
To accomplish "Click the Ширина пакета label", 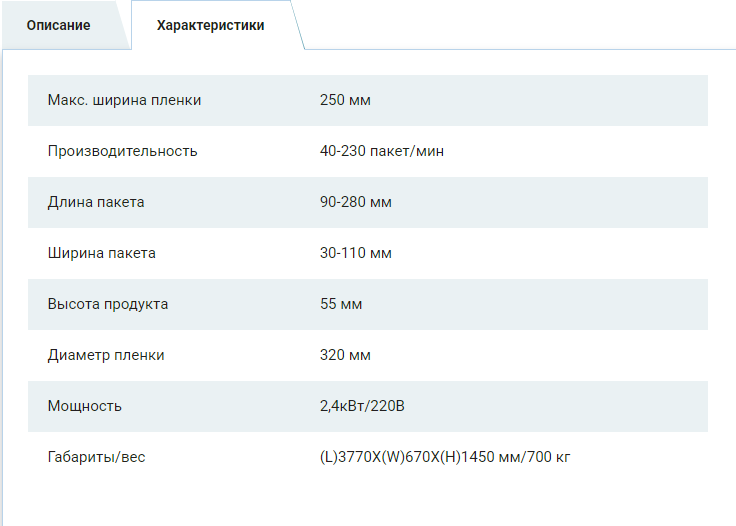I will click(x=101, y=253).
